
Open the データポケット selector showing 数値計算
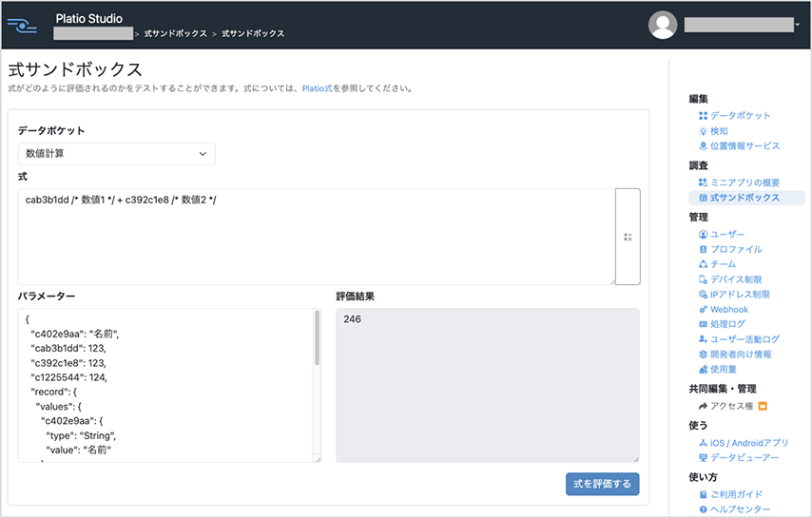(x=117, y=154)
